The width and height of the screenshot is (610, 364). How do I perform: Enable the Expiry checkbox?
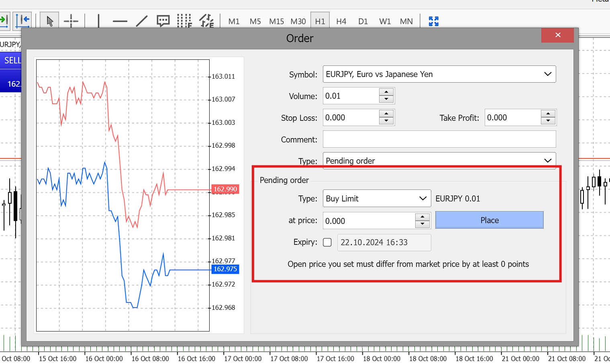(327, 242)
